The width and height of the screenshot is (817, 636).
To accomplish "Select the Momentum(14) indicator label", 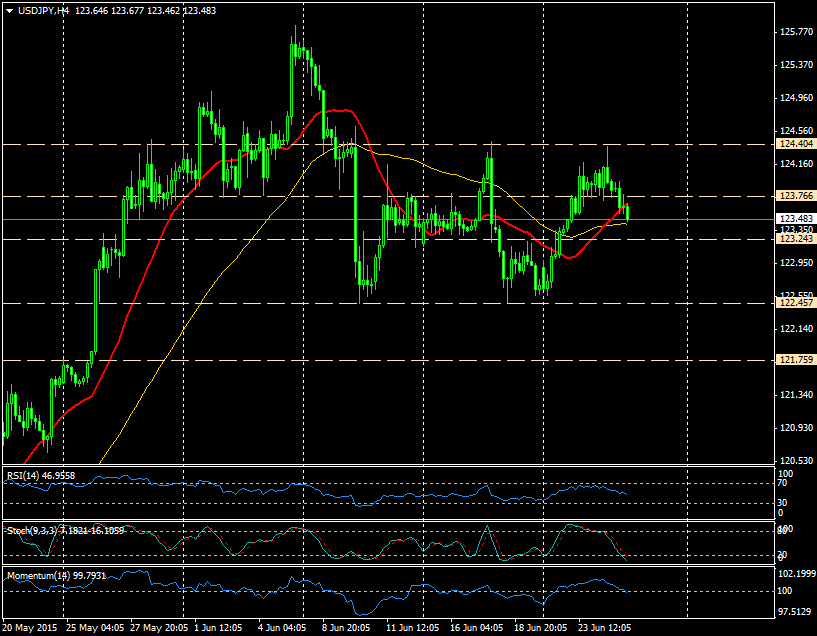I will click(x=37, y=576).
